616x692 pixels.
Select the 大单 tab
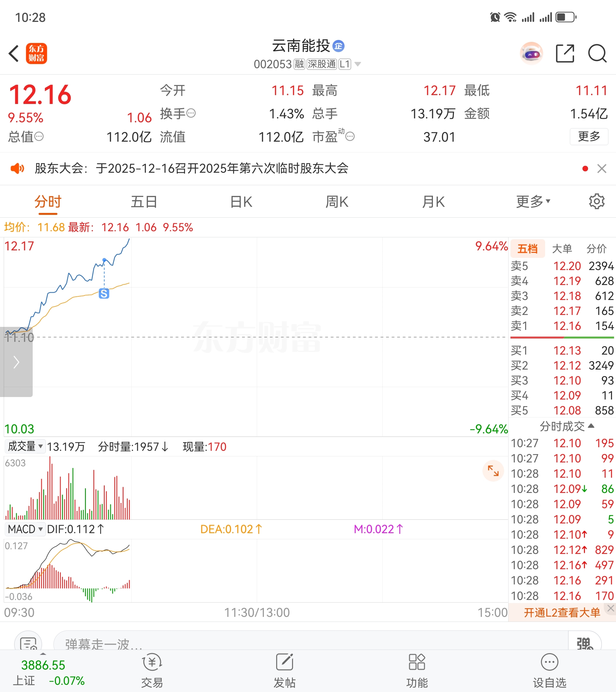pyautogui.click(x=562, y=249)
